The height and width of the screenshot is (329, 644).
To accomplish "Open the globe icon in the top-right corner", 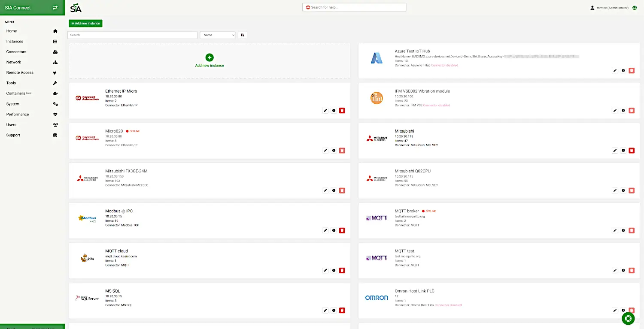I will 635,7.
